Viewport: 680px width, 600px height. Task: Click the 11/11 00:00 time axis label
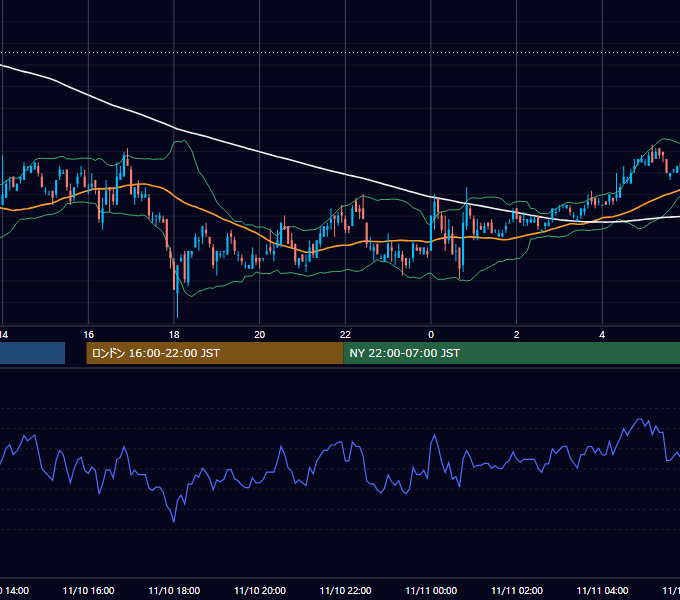(431, 590)
